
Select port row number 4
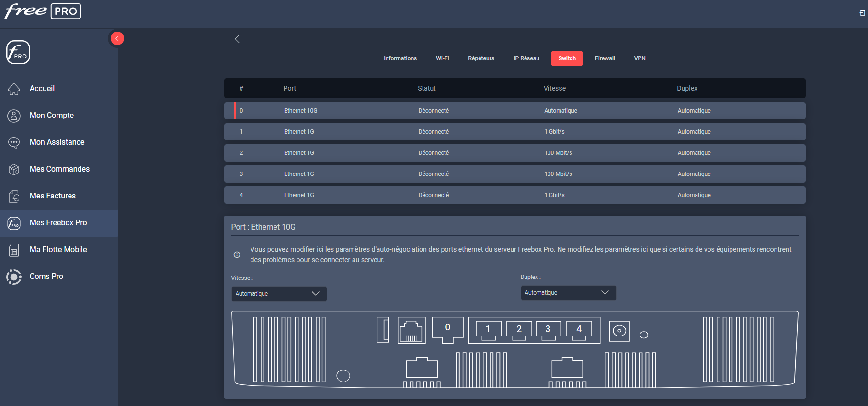coord(514,195)
